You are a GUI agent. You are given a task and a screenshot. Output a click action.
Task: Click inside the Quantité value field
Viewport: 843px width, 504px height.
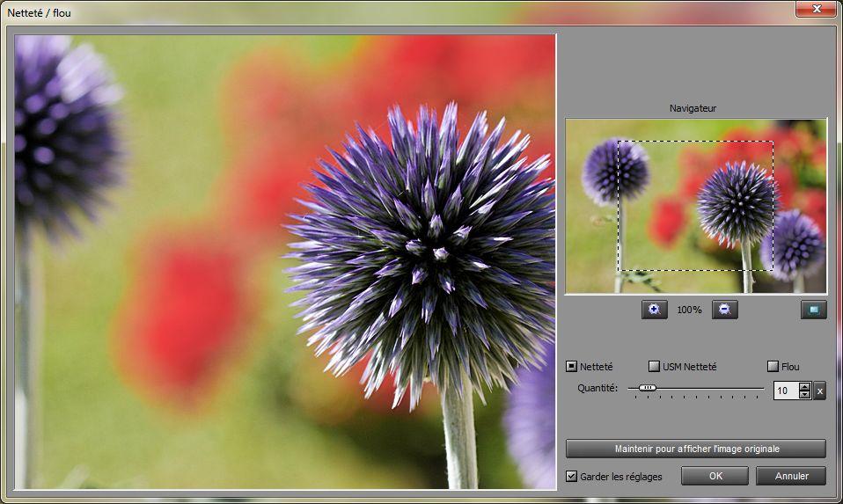[787, 391]
